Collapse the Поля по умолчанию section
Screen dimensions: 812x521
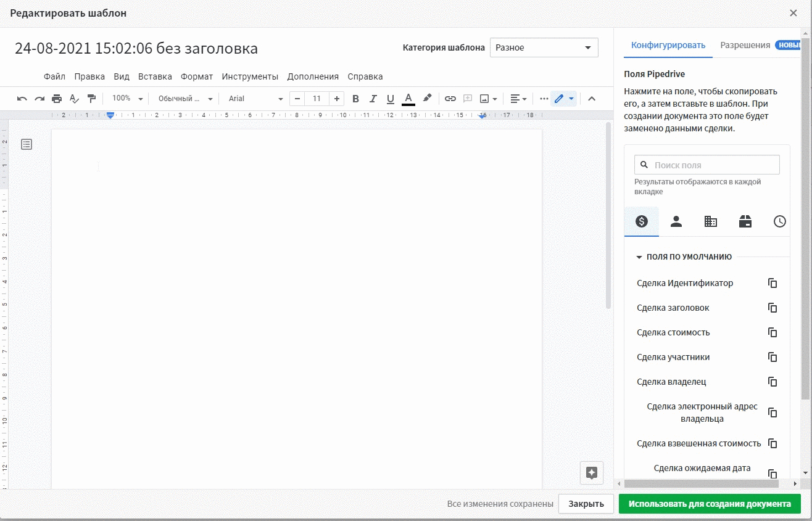coord(639,257)
